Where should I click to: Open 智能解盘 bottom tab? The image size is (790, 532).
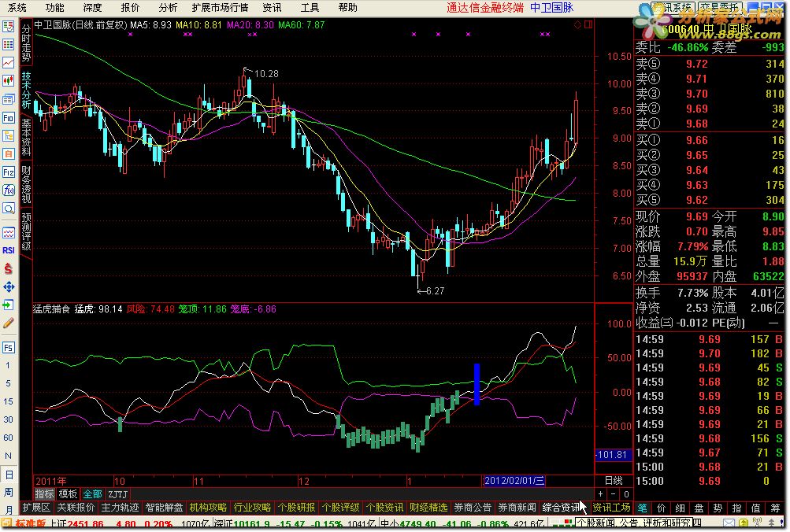pyautogui.click(x=165, y=508)
